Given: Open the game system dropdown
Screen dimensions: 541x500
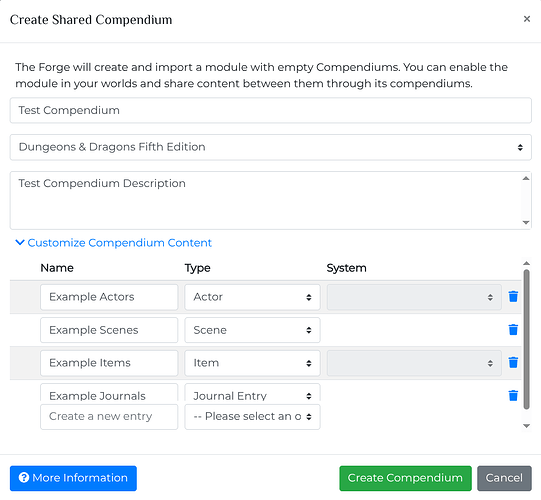Looking at the screenshot, I should 270,147.
